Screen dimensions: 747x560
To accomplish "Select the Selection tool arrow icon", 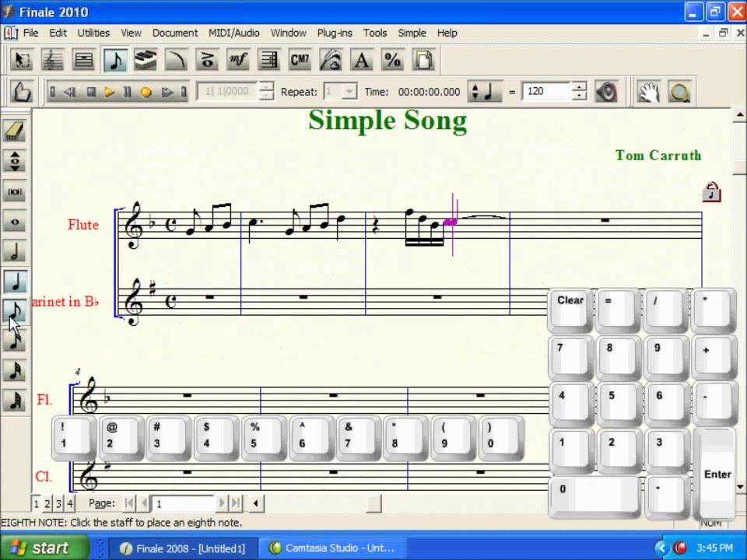I will [22, 61].
